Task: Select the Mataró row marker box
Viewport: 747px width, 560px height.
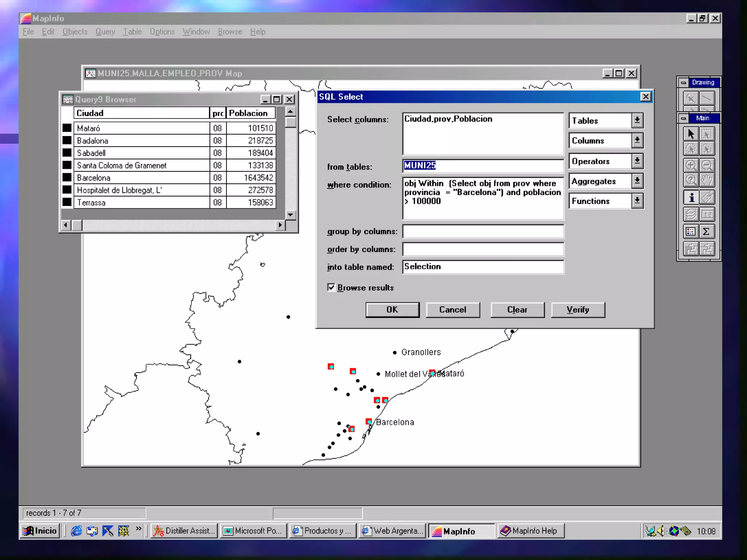Action: tap(67, 128)
